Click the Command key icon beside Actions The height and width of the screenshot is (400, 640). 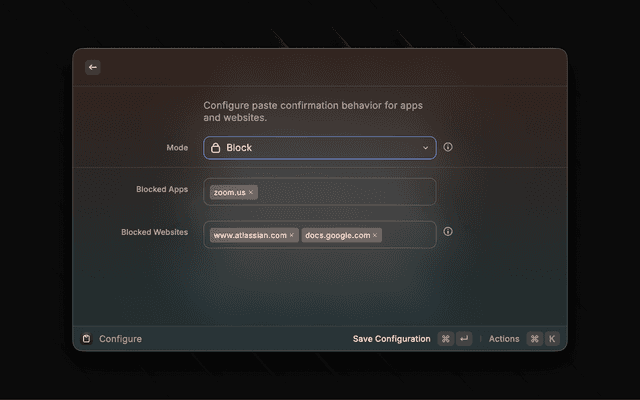[x=534, y=339]
